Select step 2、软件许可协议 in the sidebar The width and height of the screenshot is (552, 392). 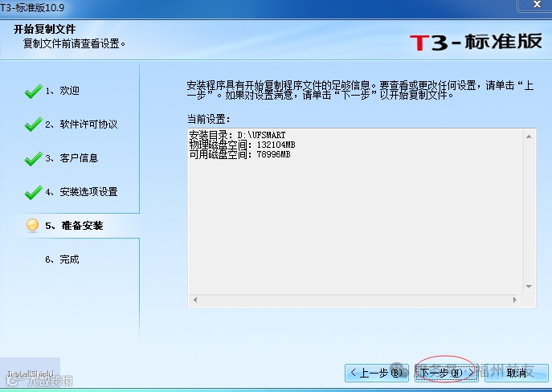[x=81, y=125]
